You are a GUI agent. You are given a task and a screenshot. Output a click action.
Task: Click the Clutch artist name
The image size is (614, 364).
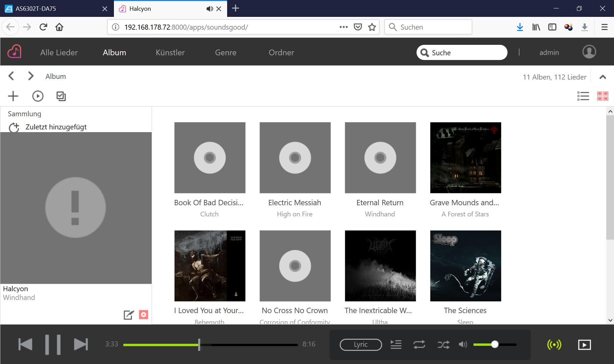click(x=209, y=214)
